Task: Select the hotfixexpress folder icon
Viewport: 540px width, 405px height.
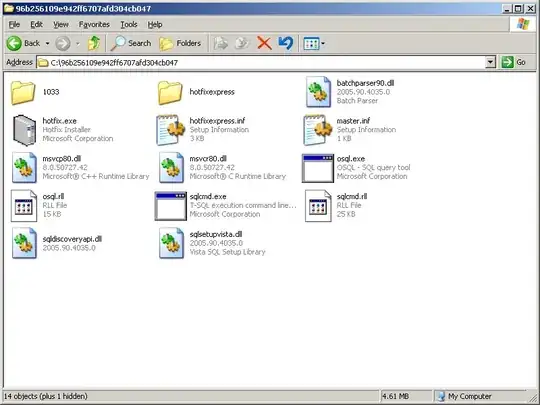Action: click(x=170, y=92)
